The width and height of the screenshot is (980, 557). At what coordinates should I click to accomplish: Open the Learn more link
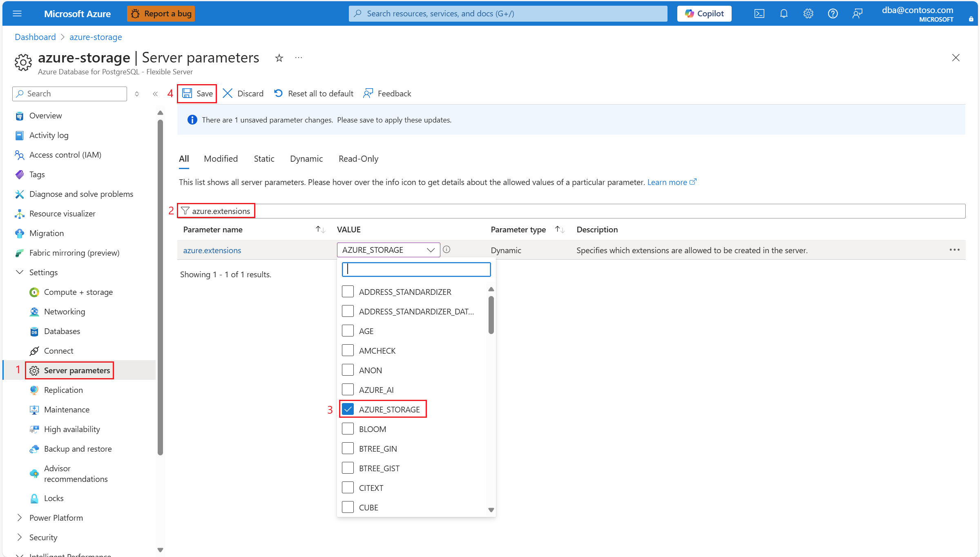(x=667, y=182)
